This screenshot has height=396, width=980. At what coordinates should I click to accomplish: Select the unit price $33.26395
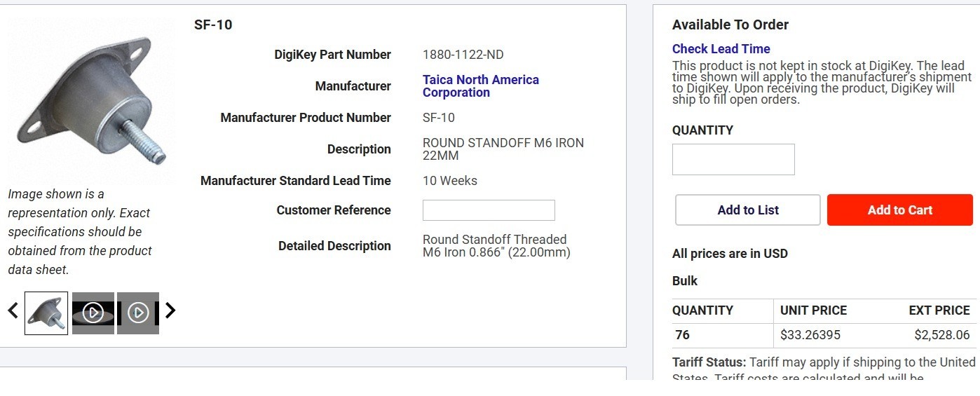click(x=810, y=335)
